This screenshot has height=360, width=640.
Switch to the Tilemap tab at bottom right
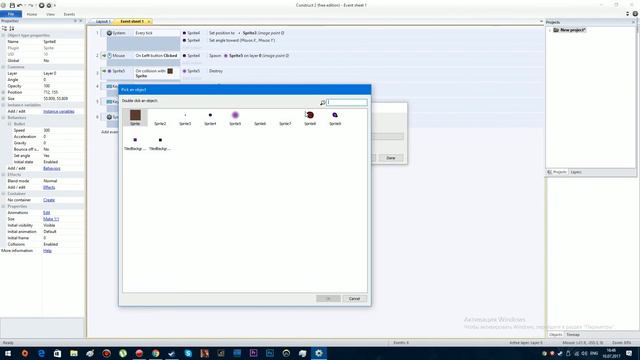coord(573,335)
